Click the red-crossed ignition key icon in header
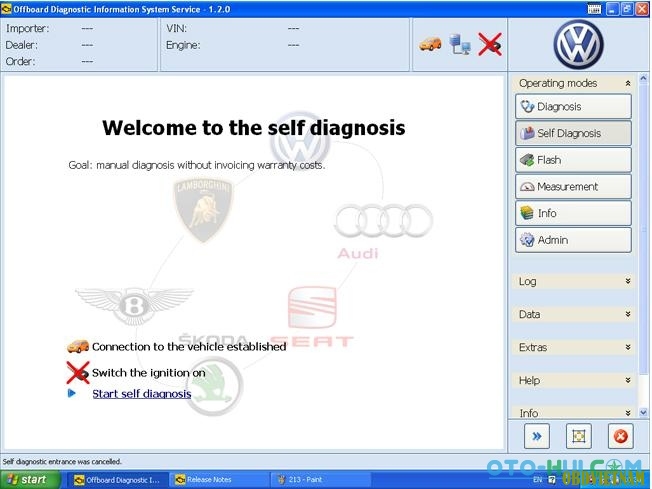This screenshot has height=489, width=652. tap(490, 44)
